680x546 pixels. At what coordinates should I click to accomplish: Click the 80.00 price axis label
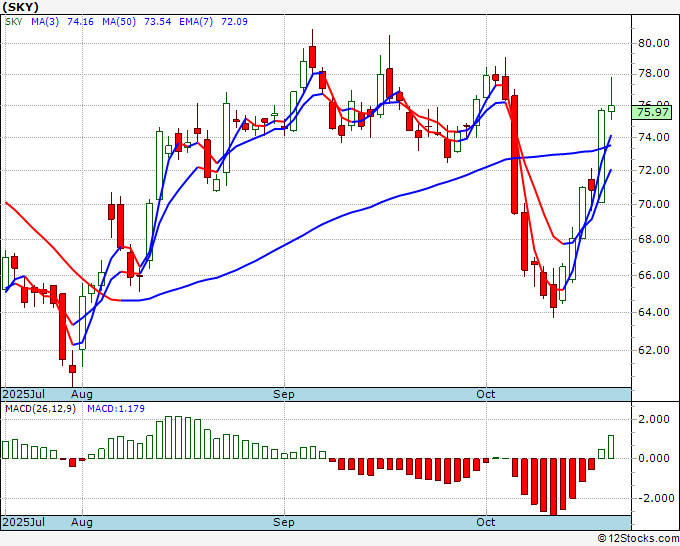pyautogui.click(x=653, y=43)
